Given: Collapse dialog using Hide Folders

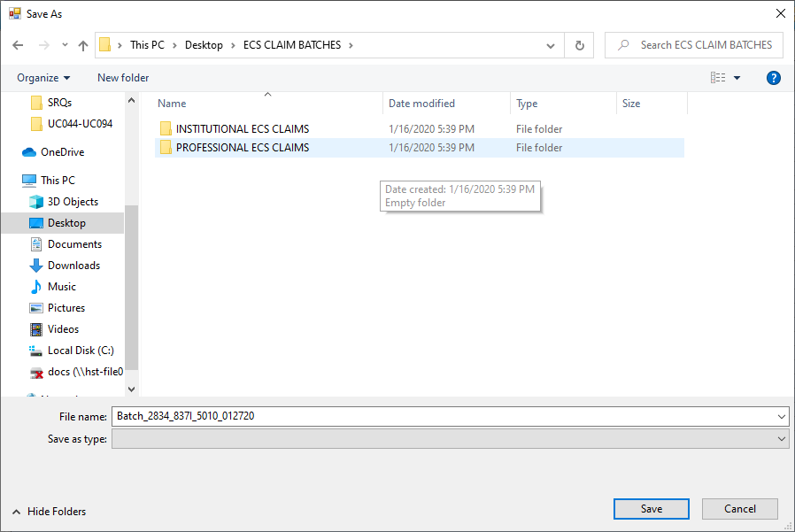Looking at the screenshot, I should pos(50,511).
